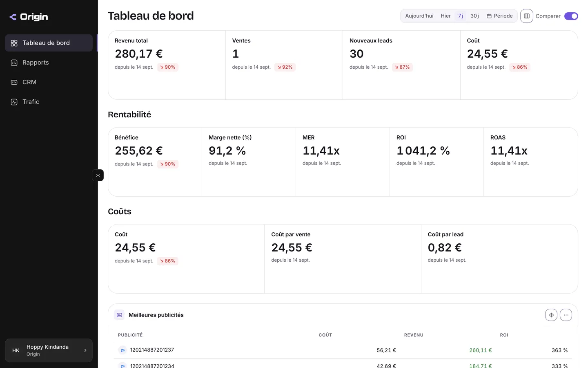Screen dimensions: 588x368
Task: Expand the Hoppy Kindanda account menu
Action: tap(49, 350)
